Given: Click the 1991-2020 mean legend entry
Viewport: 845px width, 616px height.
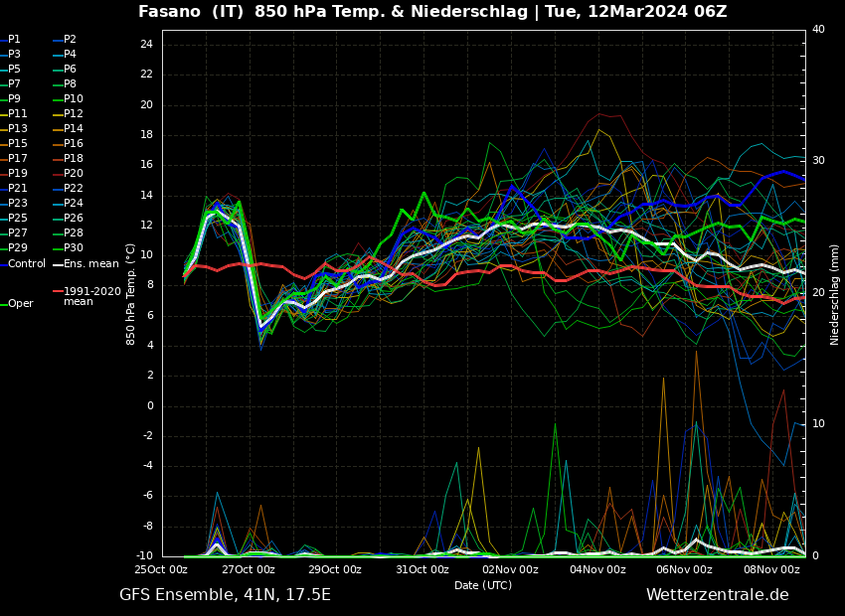Looking at the screenshot, I should tap(91, 296).
